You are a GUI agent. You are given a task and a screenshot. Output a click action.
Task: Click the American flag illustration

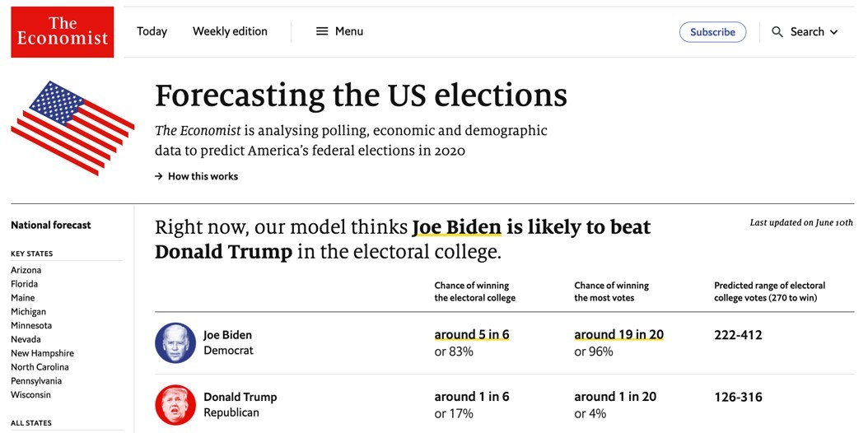[x=72, y=127]
